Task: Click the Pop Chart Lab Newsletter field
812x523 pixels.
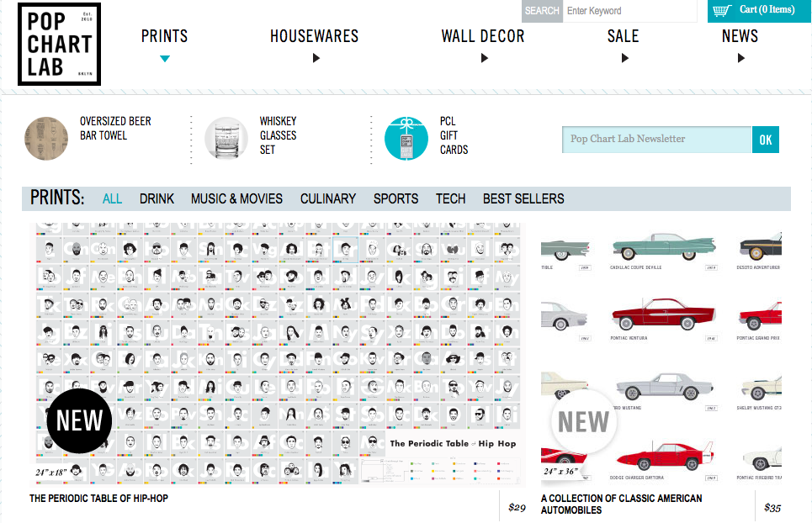Action: (x=656, y=139)
